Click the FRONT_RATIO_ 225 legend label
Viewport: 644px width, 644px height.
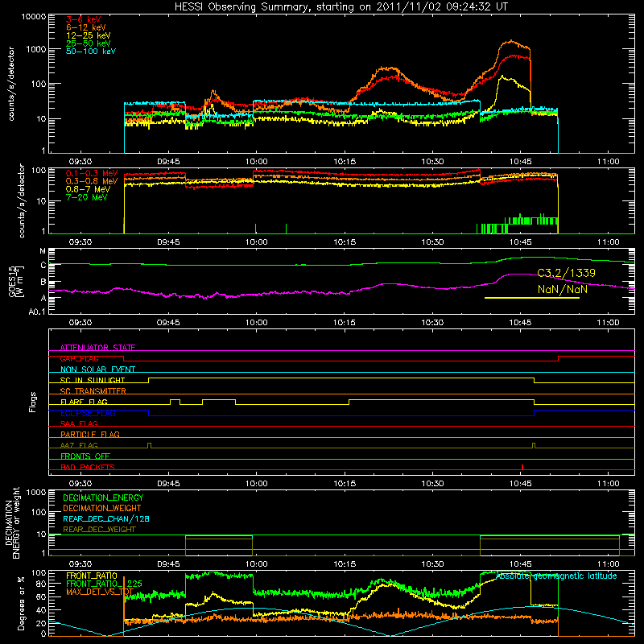(104, 584)
